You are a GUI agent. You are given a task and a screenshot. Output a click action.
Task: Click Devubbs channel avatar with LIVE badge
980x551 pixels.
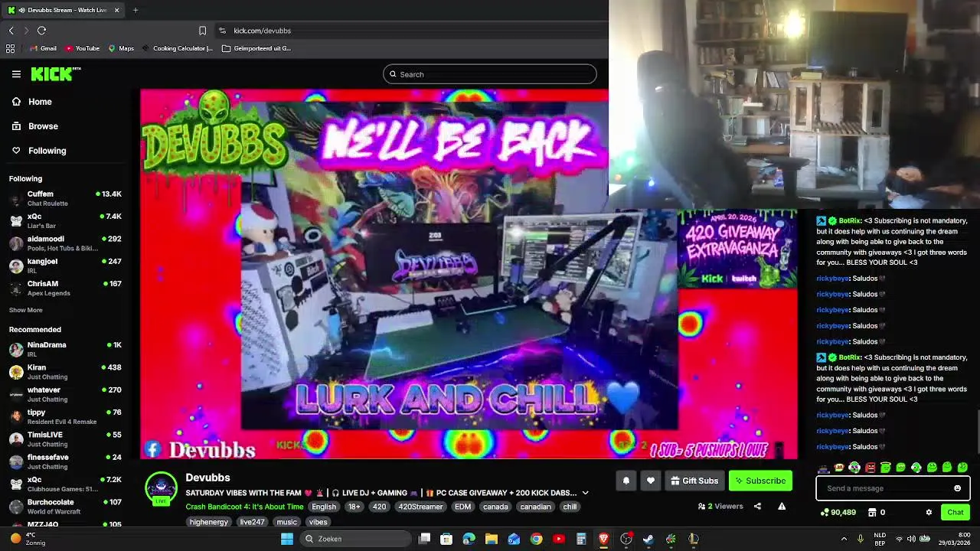[161, 489]
